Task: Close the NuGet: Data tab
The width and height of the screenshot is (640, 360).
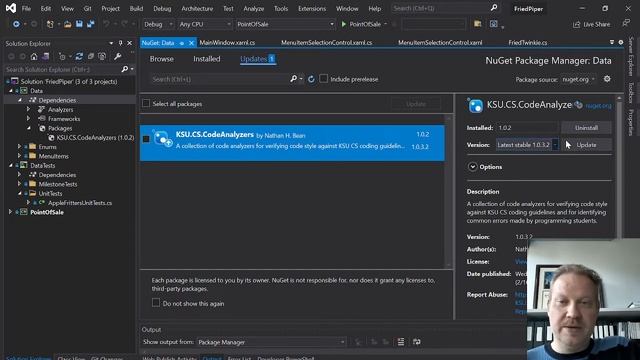Action: (191, 43)
